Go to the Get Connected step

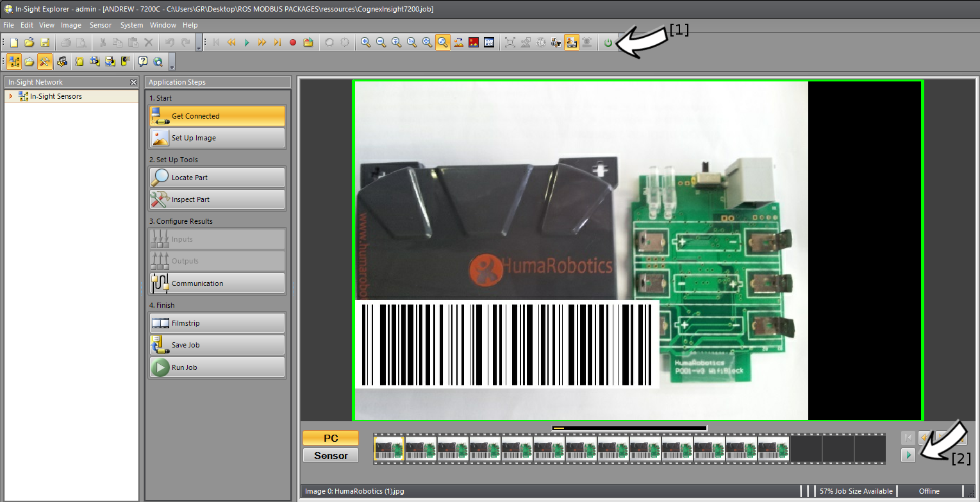[217, 116]
